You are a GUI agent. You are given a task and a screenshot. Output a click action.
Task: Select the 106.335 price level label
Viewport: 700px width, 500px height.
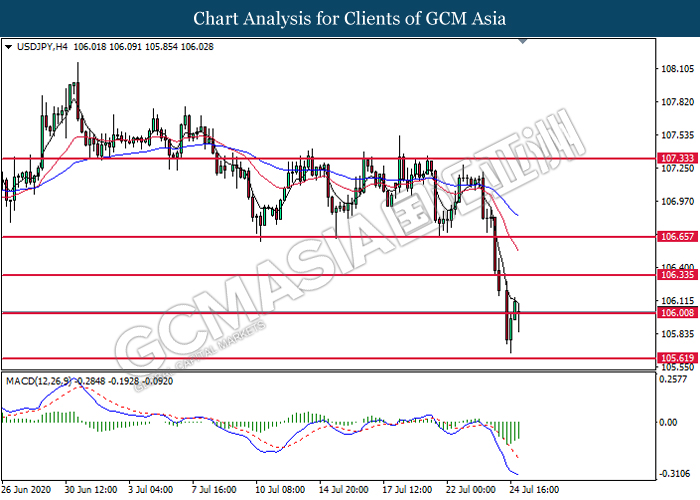pos(677,275)
